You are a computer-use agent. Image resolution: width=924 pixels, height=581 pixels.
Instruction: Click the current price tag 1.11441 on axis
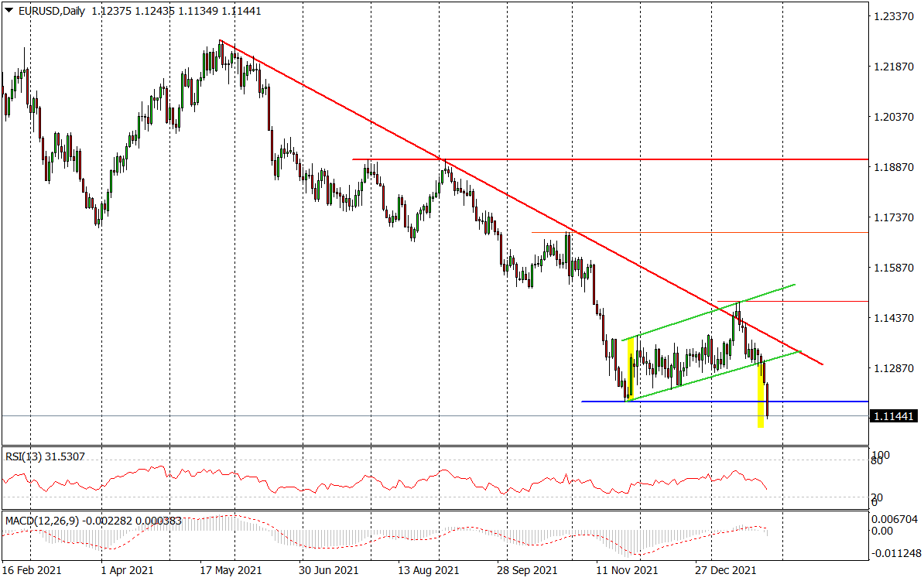(893, 416)
